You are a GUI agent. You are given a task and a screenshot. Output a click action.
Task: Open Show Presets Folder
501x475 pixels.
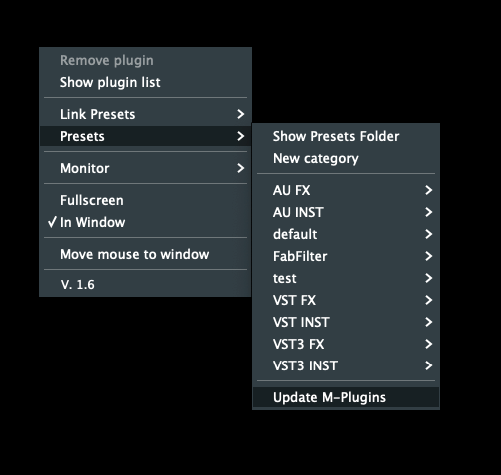[x=346, y=136]
